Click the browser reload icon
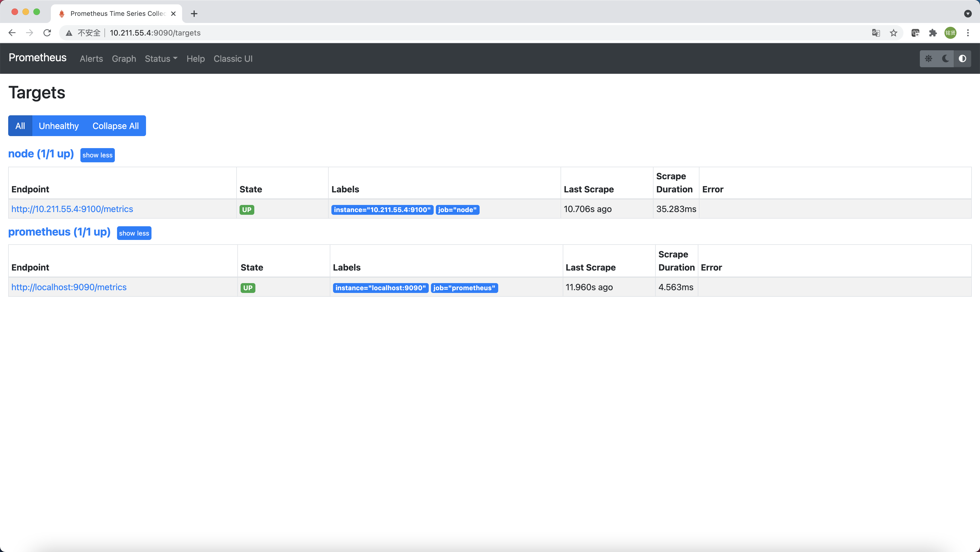The image size is (980, 552). click(47, 33)
